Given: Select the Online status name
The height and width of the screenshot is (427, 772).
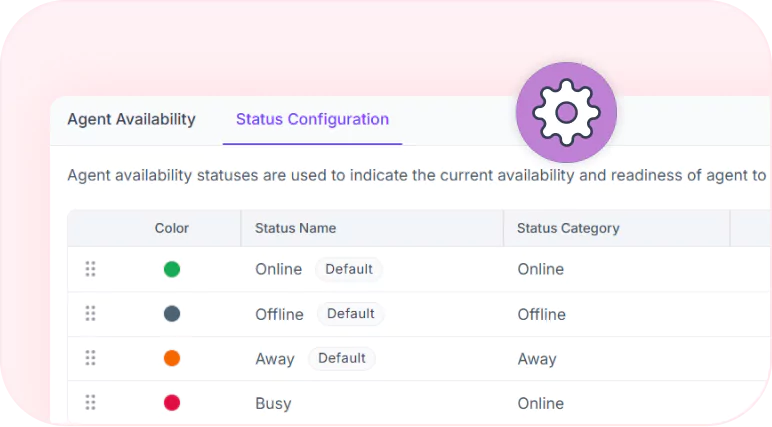Looking at the screenshot, I should coord(279,269).
